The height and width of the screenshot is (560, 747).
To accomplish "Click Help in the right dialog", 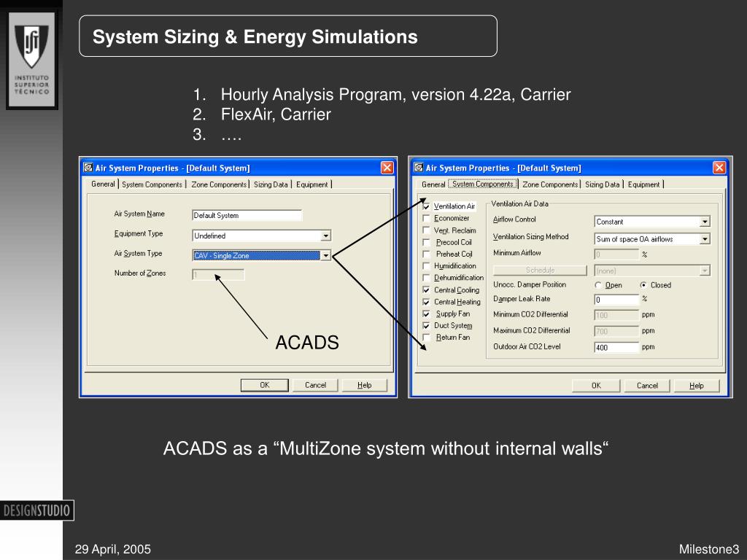I will point(697,385).
